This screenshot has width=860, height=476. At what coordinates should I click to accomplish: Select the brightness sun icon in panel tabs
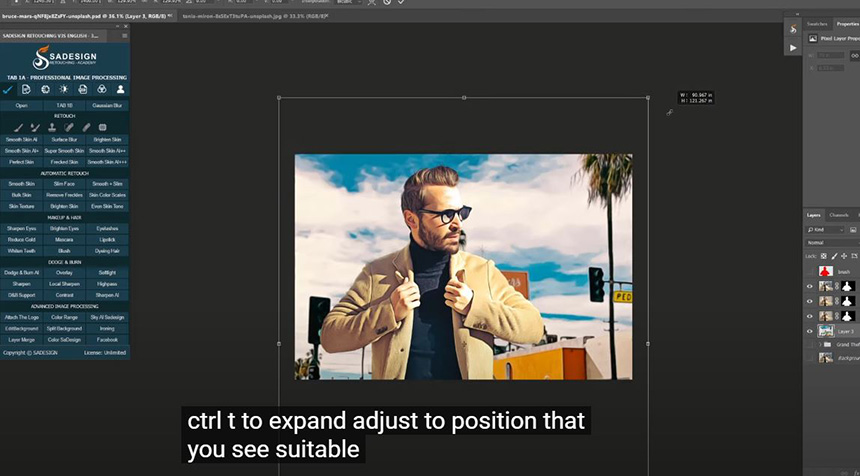(x=64, y=89)
